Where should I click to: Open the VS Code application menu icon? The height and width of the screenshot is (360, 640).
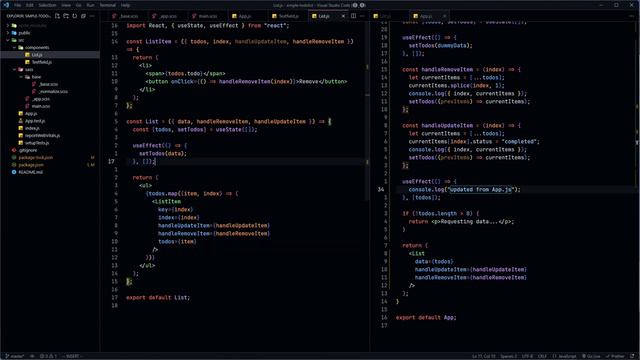(x=6, y=5)
